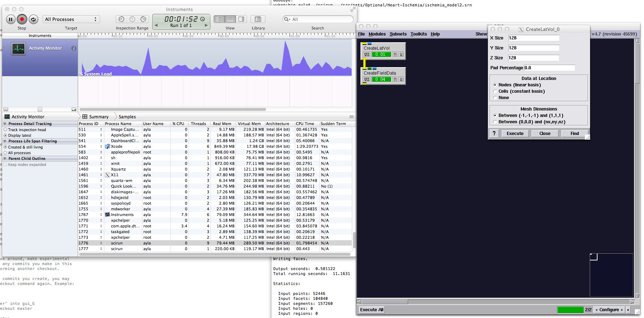Click Close in CreateLatVol_0 dialog

point(545,134)
